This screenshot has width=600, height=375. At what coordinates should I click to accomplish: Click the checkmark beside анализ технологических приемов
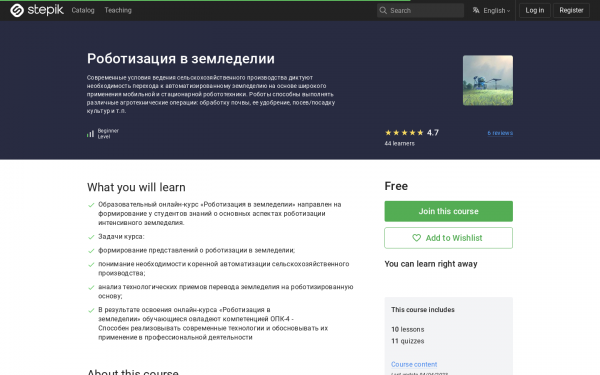(91, 287)
